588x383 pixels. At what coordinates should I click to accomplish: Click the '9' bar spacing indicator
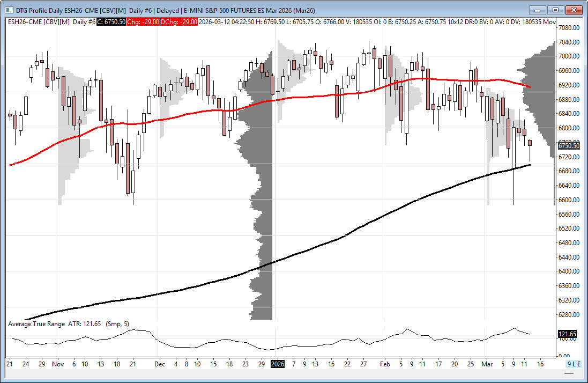coord(570,364)
